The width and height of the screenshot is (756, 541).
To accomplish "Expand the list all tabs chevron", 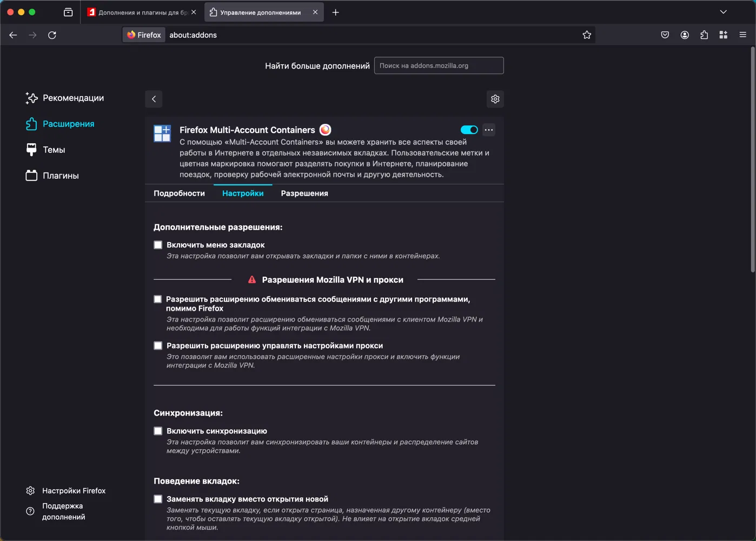I will 724,12.
